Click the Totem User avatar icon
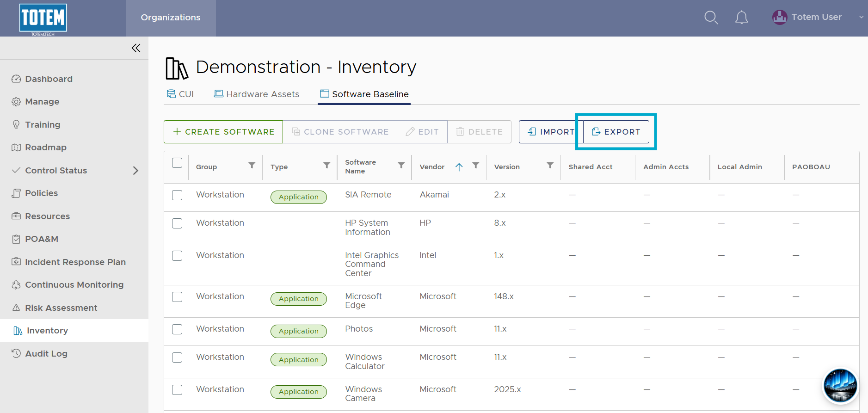868x413 pixels. click(x=780, y=17)
